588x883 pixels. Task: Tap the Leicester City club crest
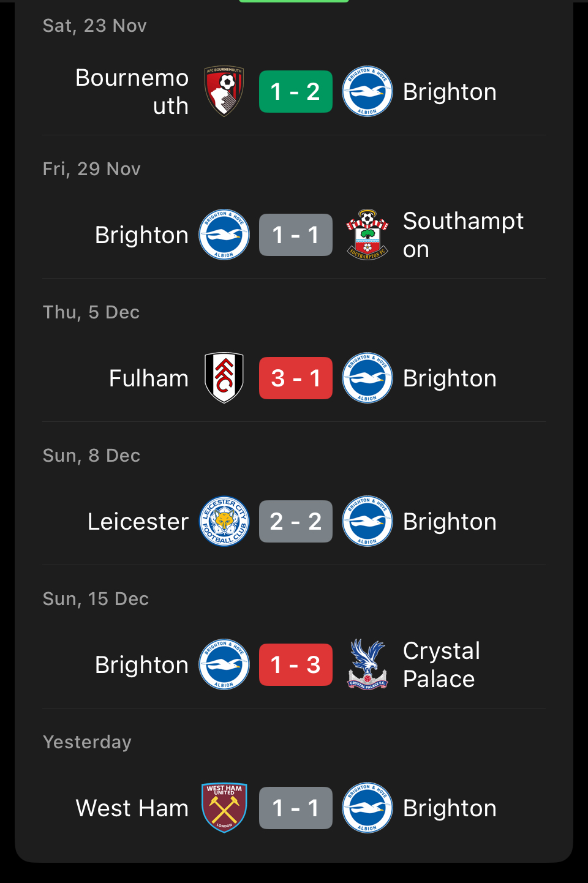(x=224, y=521)
